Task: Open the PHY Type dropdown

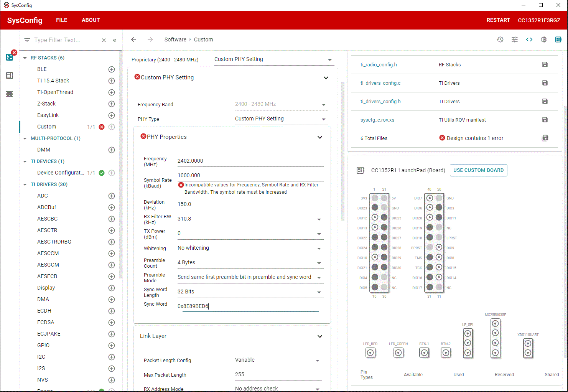Action: point(281,119)
